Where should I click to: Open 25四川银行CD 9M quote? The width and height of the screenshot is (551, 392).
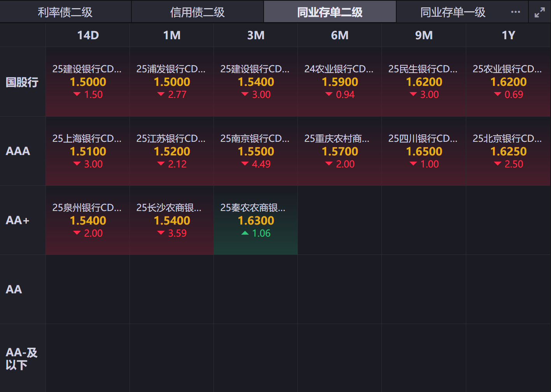[x=424, y=151]
